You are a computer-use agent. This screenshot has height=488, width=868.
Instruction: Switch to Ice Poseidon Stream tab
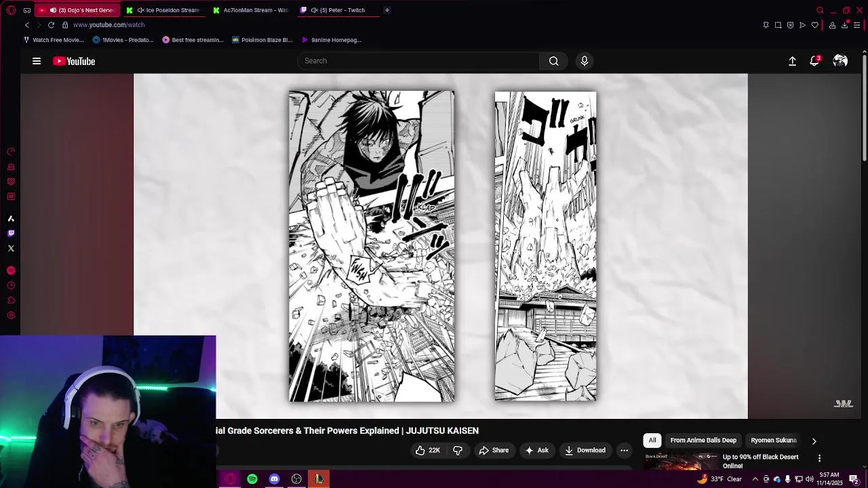(167, 10)
